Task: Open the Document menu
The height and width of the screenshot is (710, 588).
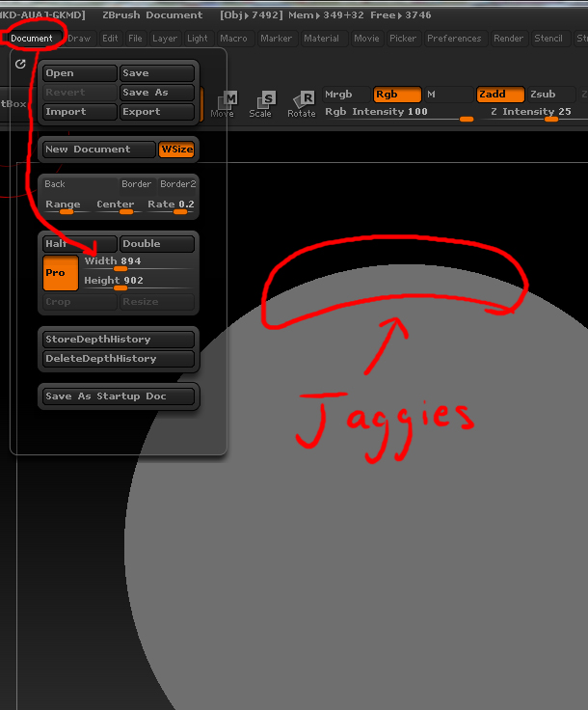Action: click(32, 39)
